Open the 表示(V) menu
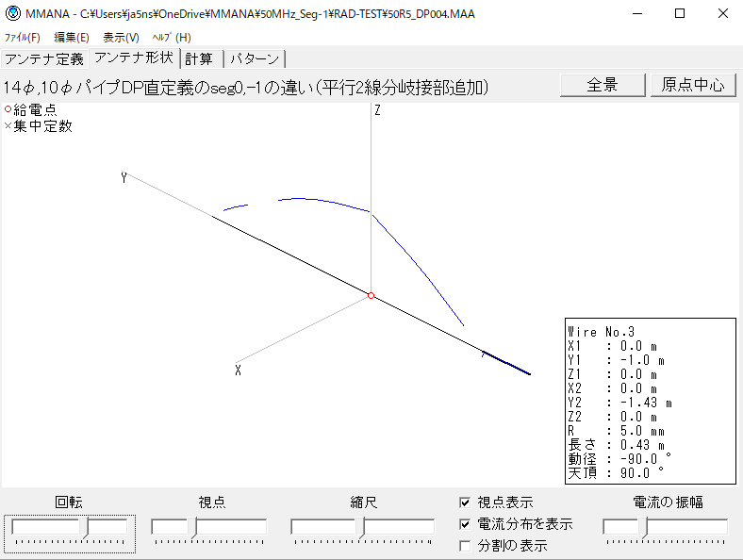 (121, 38)
